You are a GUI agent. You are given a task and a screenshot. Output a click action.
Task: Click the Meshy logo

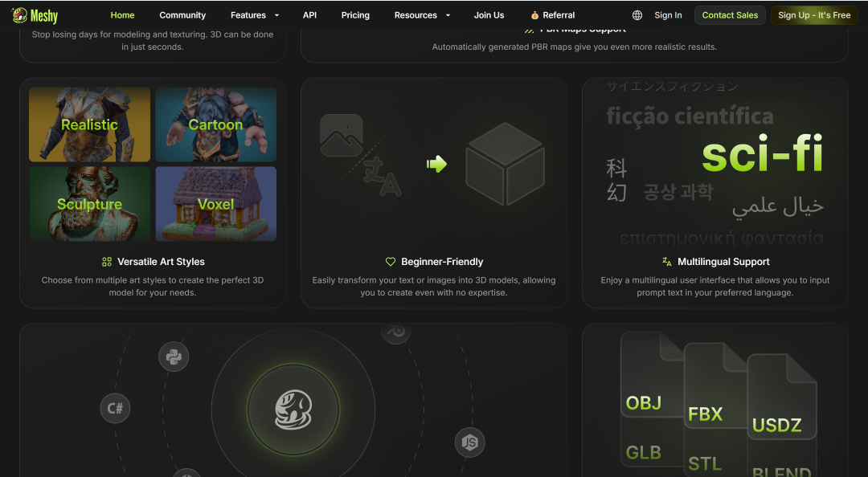(35, 15)
